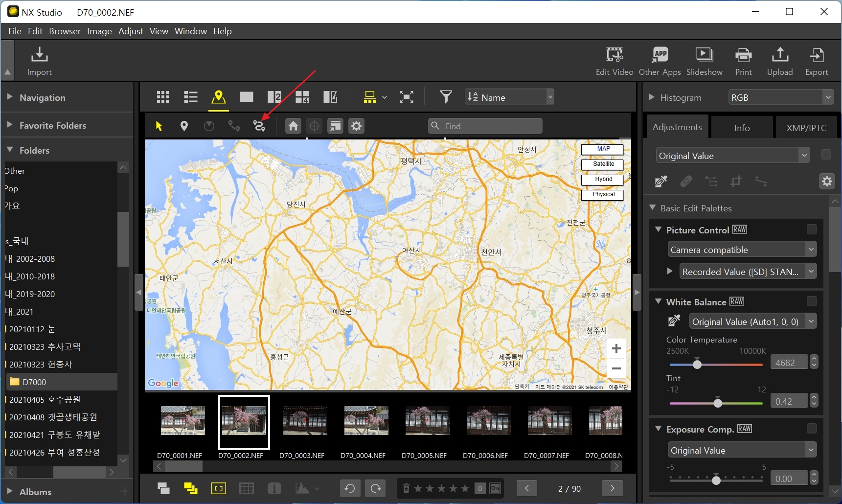Click the Color Temperature slider handle
842x504 pixels.
[697, 364]
